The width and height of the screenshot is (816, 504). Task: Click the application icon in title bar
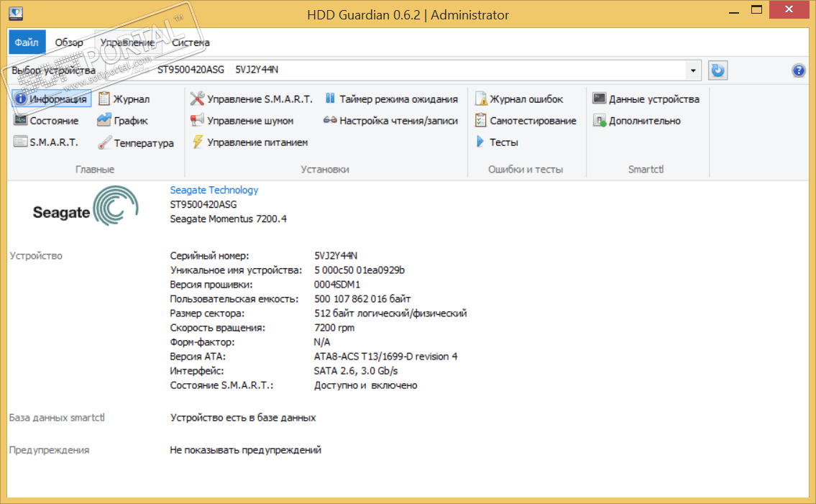pyautogui.click(x=16, y=13)
